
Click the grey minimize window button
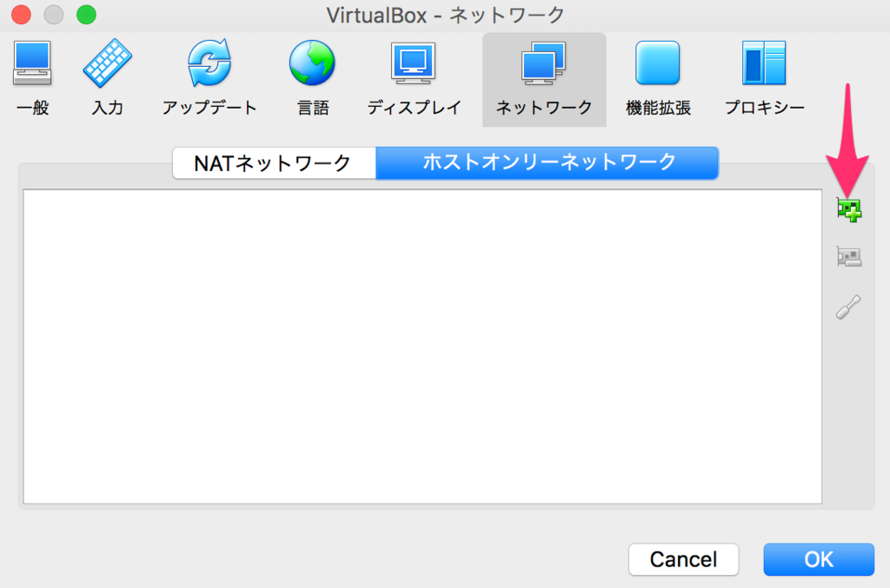point(54,14)
